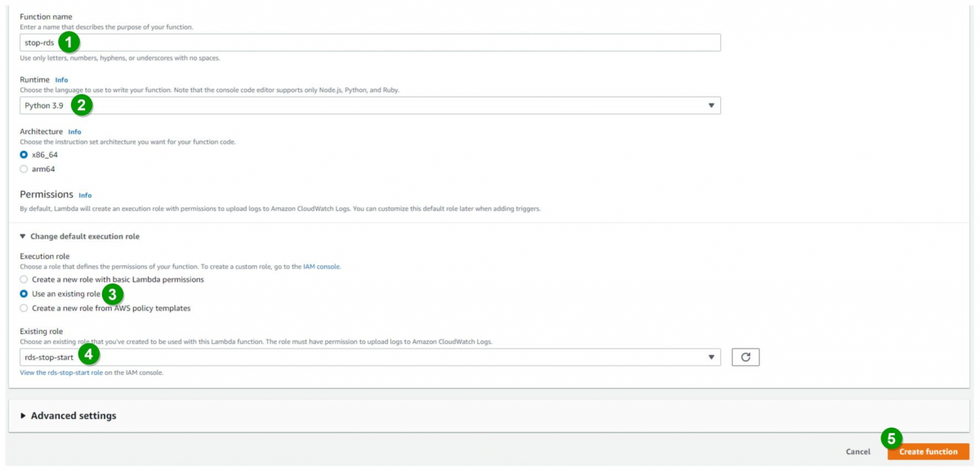Select the x86_64 architecture option

click(x=24, y=154)
